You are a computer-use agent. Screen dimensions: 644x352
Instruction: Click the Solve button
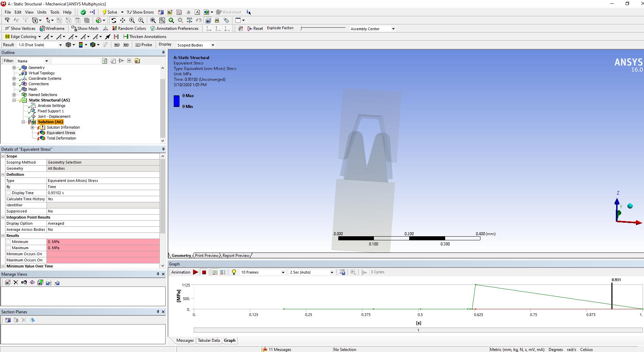pos(110,12)
